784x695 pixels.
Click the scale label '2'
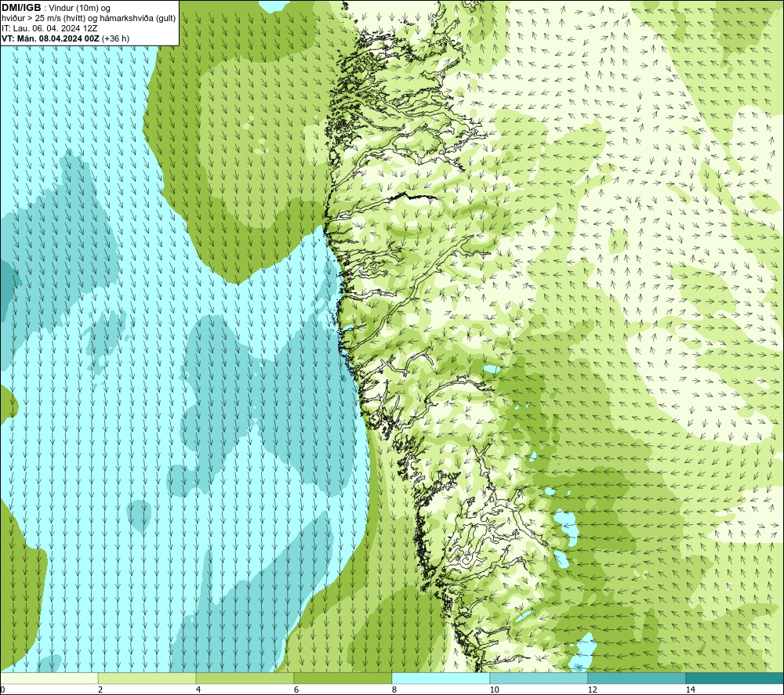point(100,690)
